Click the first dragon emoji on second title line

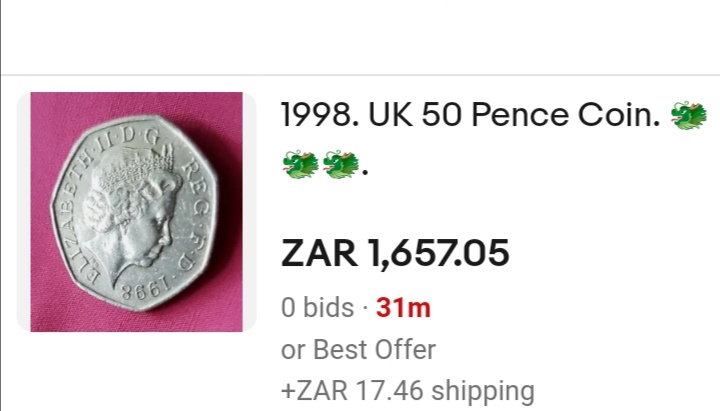301,163
